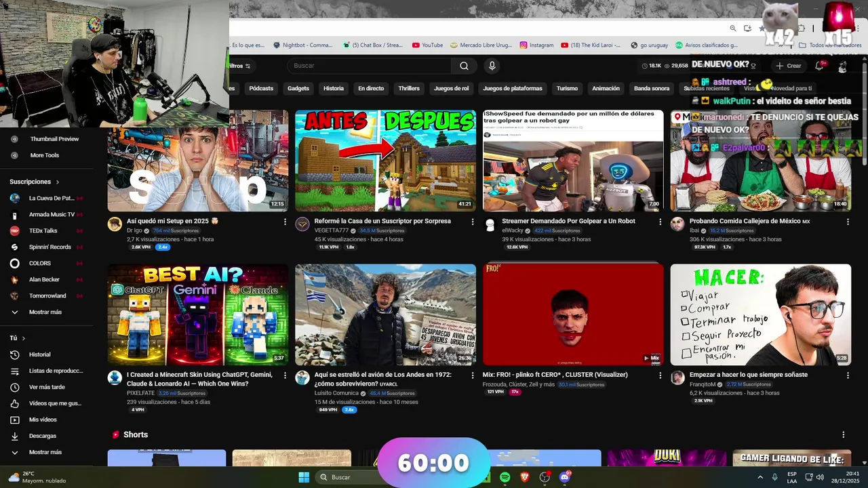868x488 pixels.
Task: Select the Turismo category chip
Action: click(568, 88)
